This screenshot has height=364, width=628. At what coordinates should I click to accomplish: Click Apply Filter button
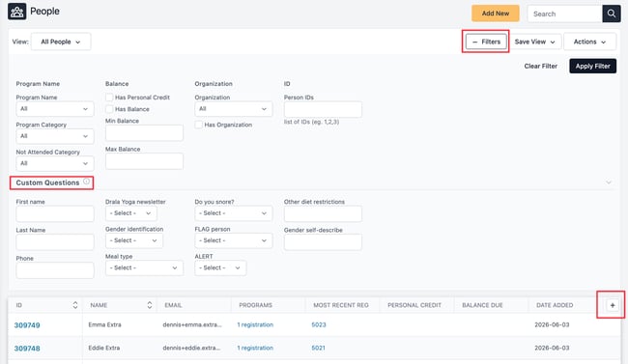pyautogui.click(x=593, y=66)
